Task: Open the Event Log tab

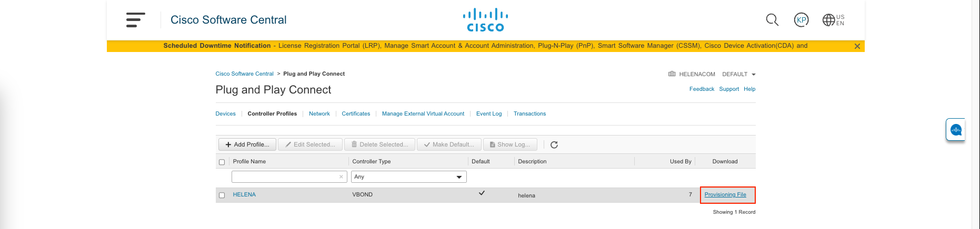Action: (x=488, y=114)
